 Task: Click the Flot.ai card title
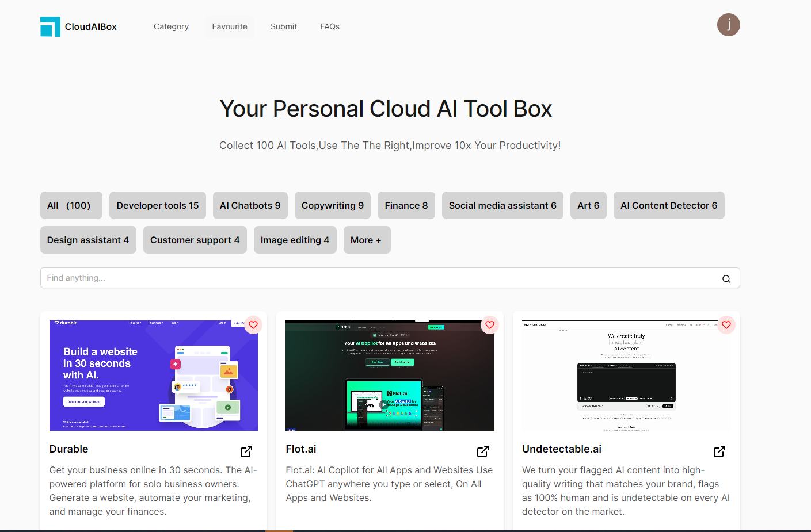pyautogui.click(x=301, y=449)
